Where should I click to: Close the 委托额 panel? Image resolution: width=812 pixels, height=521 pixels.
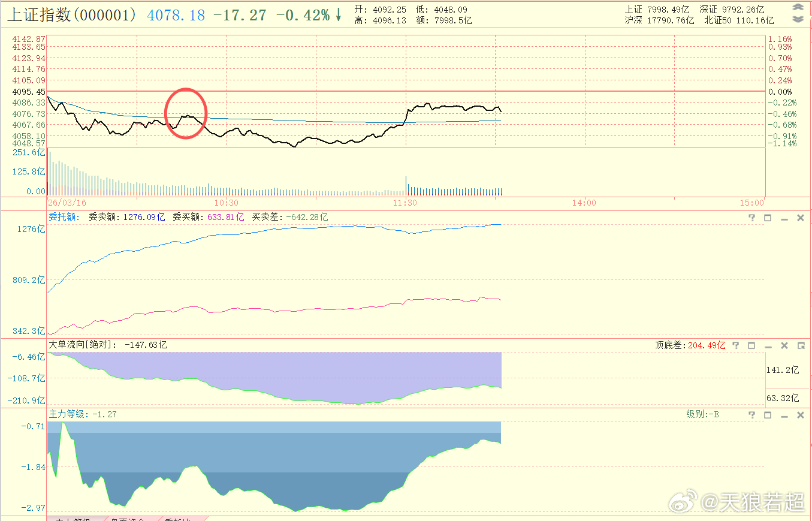pos(800,218)
